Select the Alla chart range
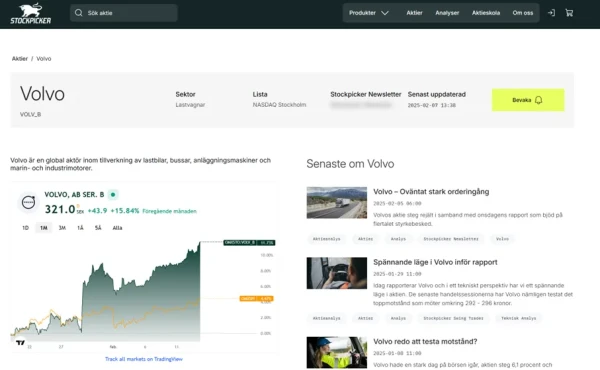Image resolution: width=600 pixels, height=370 pixels. tap(117, 228)
